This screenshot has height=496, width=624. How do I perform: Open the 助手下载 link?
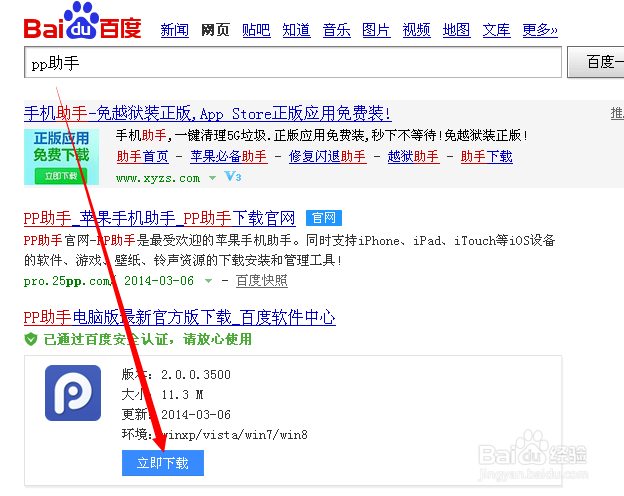[x=486, y=156]
